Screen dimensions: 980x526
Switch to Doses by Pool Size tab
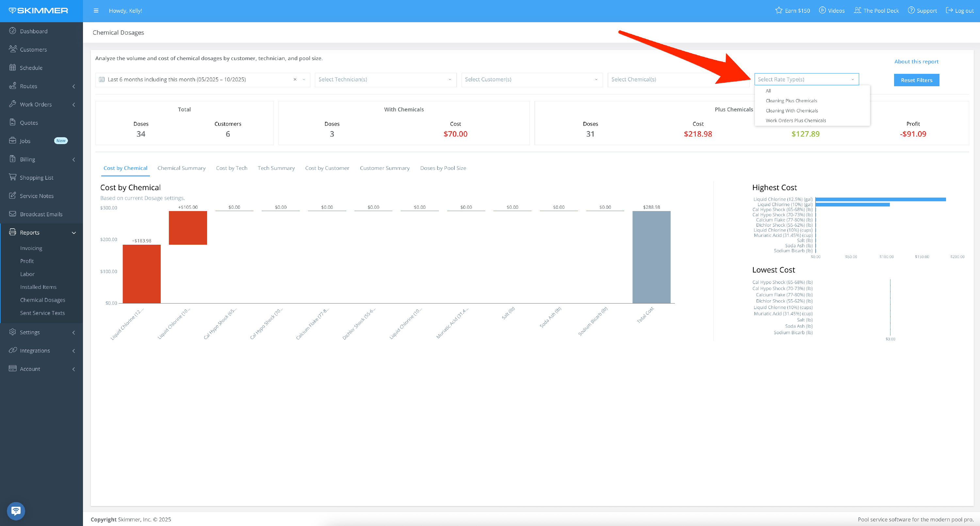point(443,168)
